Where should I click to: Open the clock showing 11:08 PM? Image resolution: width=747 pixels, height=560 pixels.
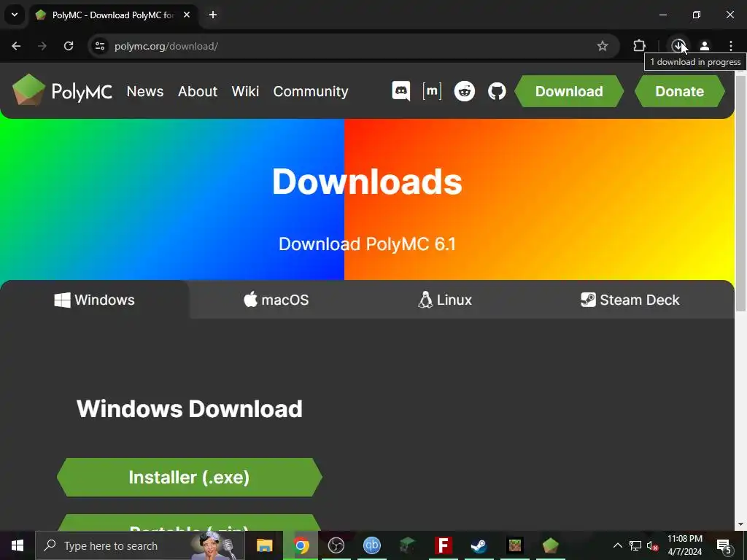(x=684, y=545)
